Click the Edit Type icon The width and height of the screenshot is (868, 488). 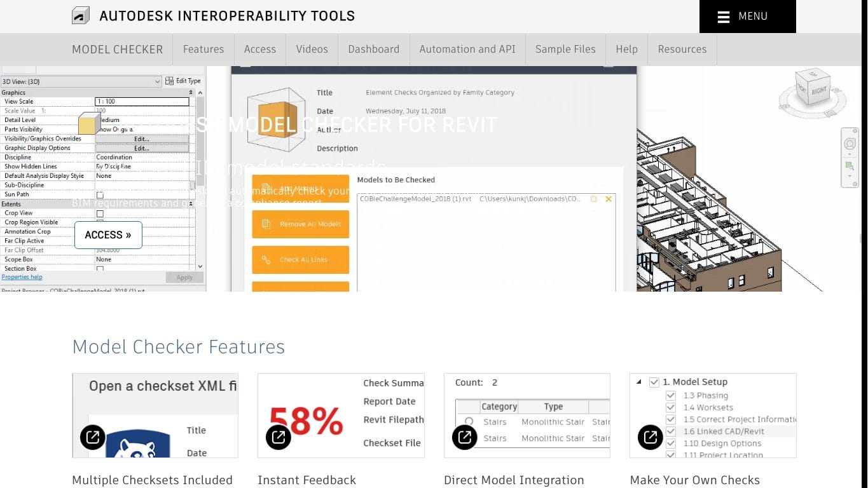click(x=169, y=81)
